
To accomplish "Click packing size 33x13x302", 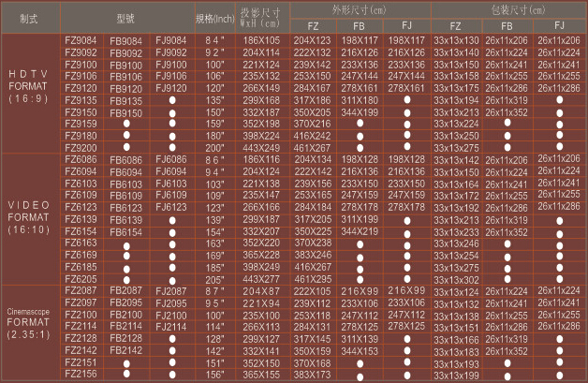I will point(456,280).
